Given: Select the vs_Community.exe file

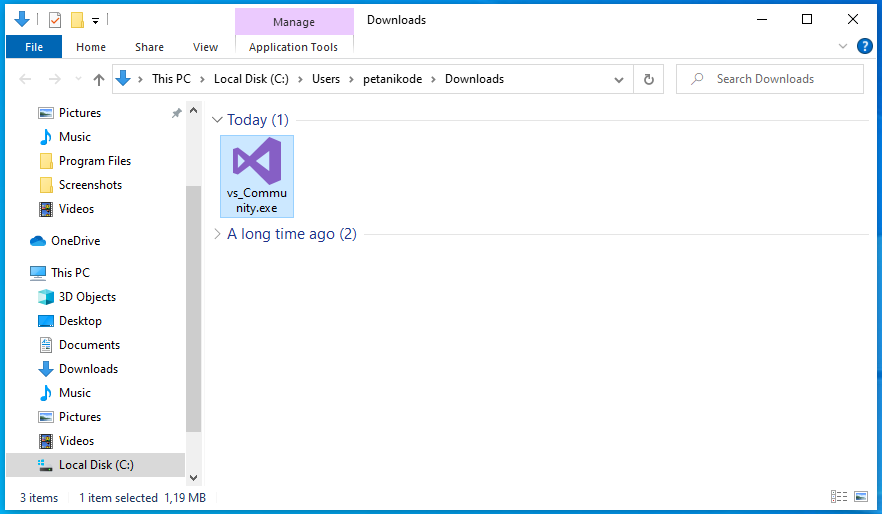Looking at the screenshot, I should [x=257, y=176].
